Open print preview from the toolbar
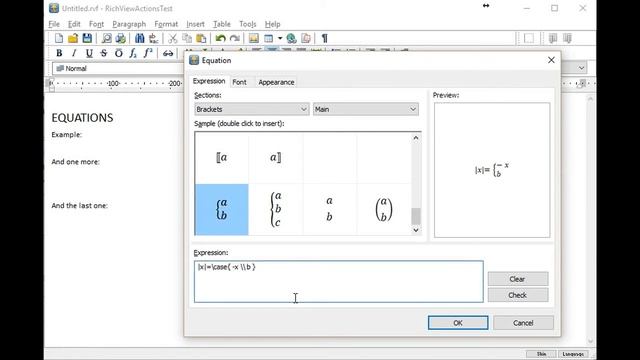The height and width of the screenshot is (360, 640). 107,38
